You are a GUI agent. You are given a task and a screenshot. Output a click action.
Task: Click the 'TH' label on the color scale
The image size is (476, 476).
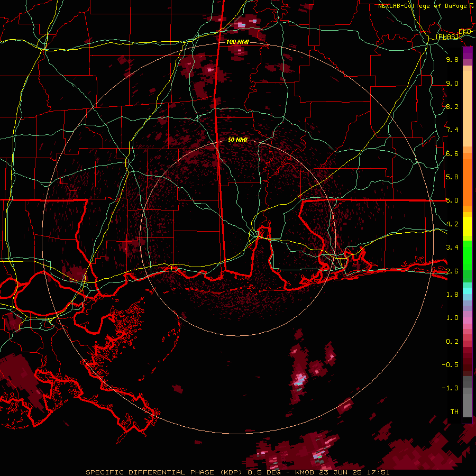tap(454, 412)
